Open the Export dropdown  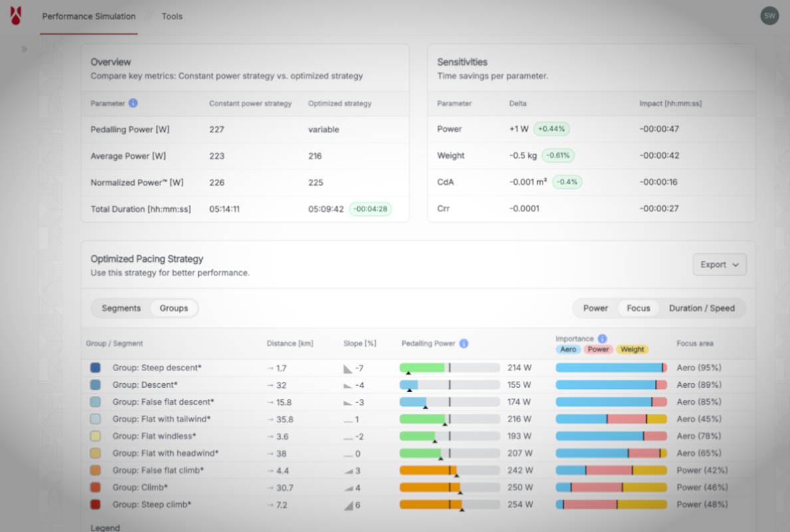719,265
